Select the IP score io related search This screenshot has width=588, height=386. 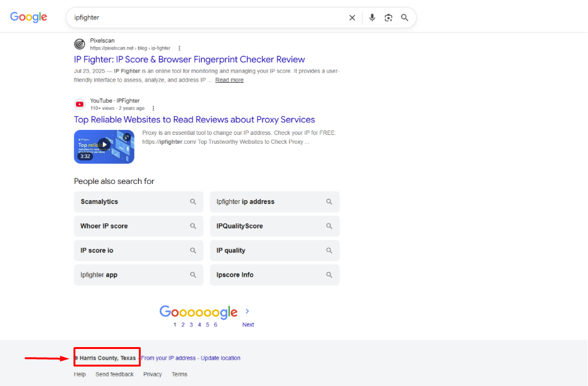click(x=138, y=250)
